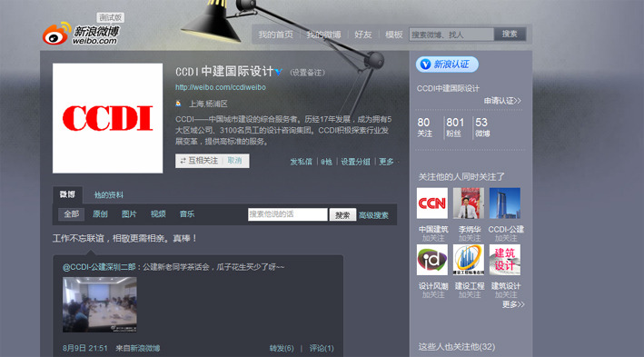
Task: Click the blue verified V badge beside CCDI name
Action: (x=279, y=72)
